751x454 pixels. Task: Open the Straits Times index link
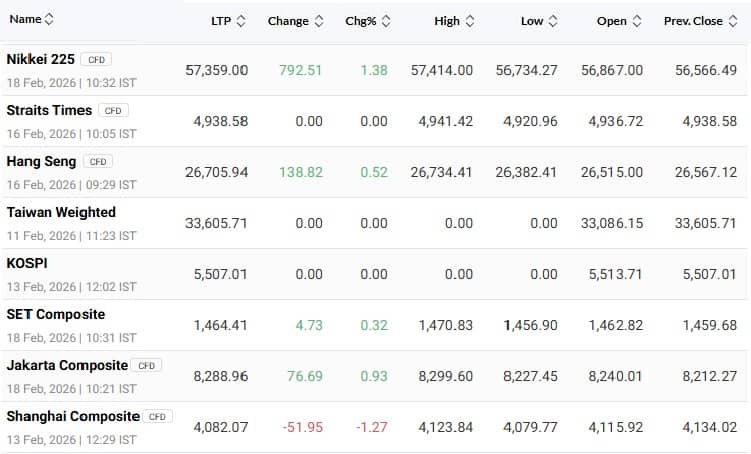(x=49, y=110)
